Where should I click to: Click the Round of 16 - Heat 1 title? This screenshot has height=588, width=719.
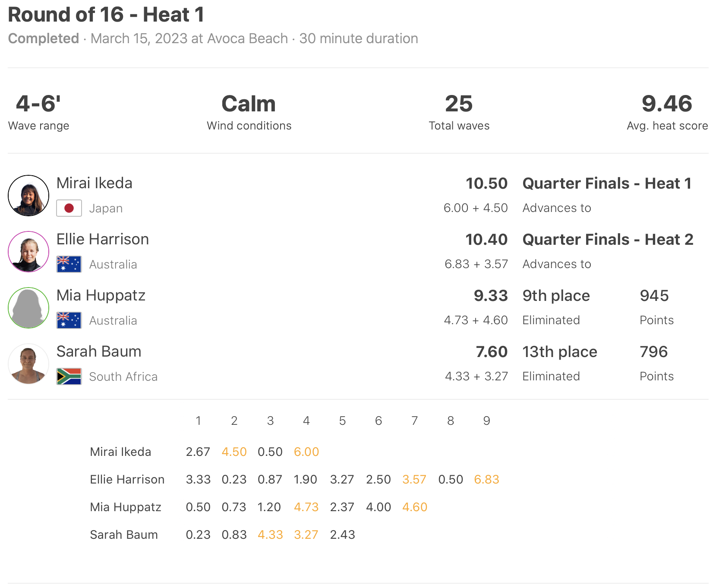[106, 15]
